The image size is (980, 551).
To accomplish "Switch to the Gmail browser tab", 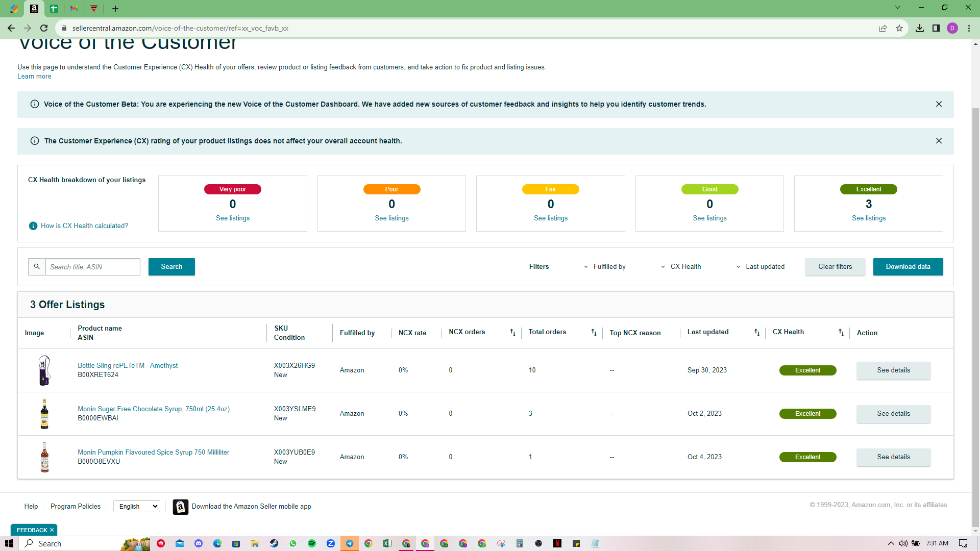I will (74, 8).
